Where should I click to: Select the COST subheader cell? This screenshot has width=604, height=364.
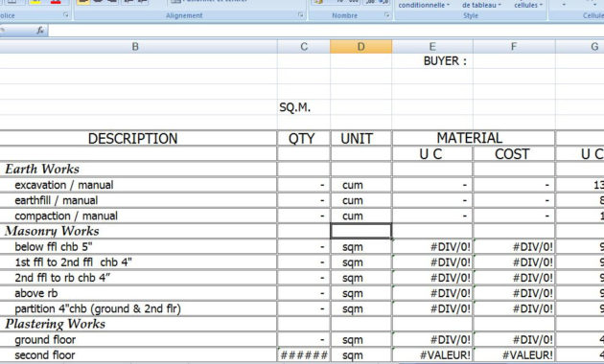[514, 154]
